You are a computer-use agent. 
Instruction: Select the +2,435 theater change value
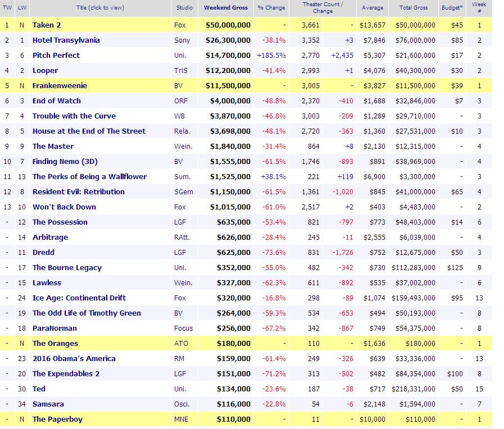point(342,55)
